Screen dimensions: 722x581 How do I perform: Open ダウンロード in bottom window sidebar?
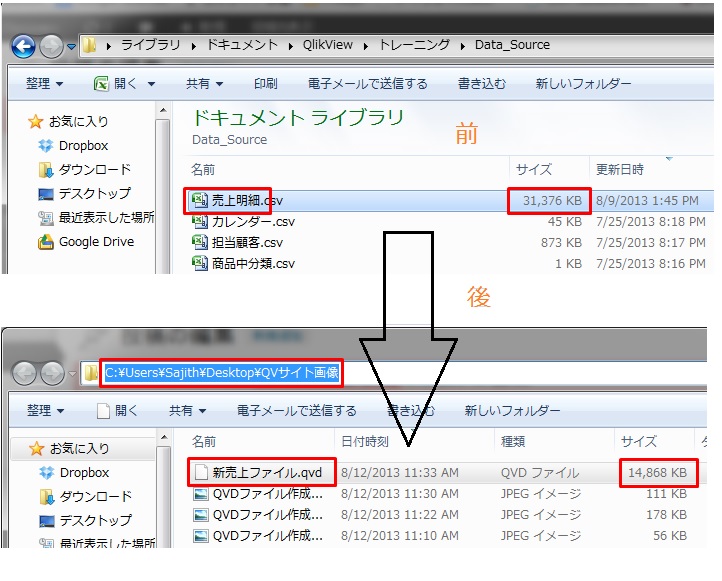[x=86, y=497]
